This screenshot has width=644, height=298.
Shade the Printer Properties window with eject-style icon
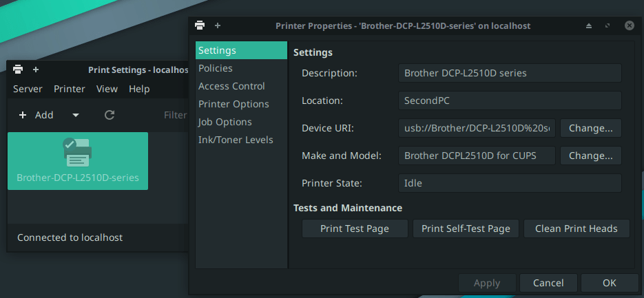(x=588, y=25)
